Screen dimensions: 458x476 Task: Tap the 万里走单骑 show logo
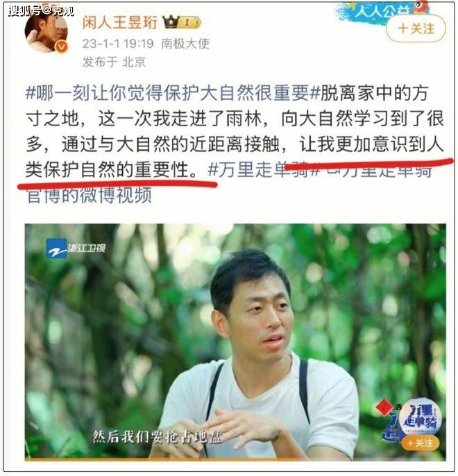pyautogui.click(x=421, y=416)
